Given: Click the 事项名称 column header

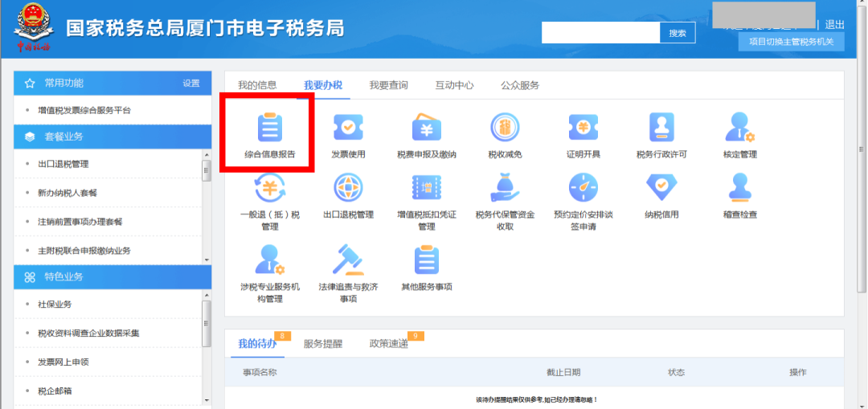Looking at the screenshot, I should coord(260,373).
